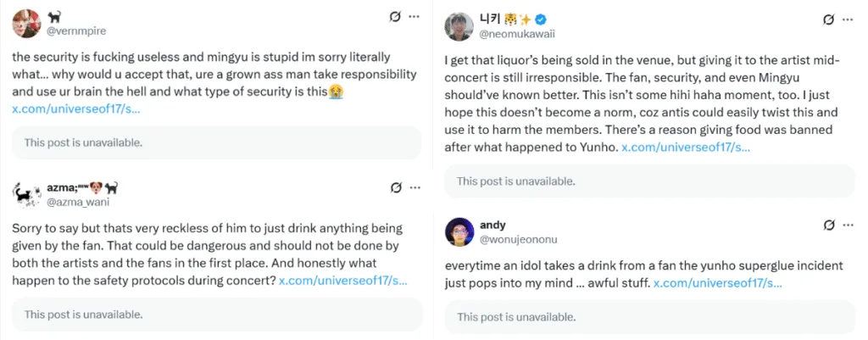Screen dimensions: 868x340
Task: Click the Grok icon on @vernmpire's post
Action: pyautogui.click(x=395, y=17)
